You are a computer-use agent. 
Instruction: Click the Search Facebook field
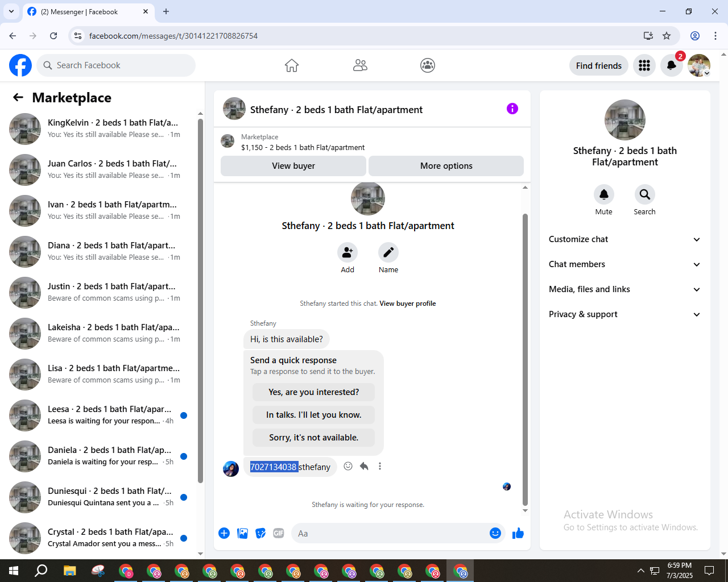tap(116, 65)
